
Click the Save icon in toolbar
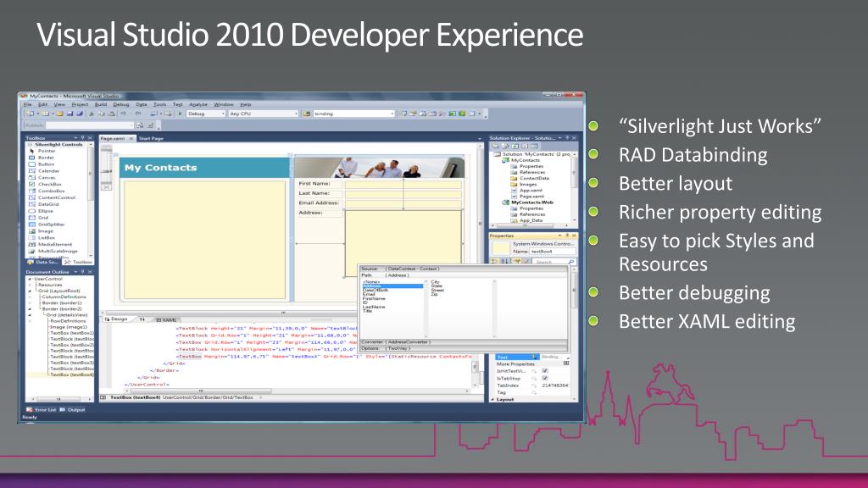[x=68, y=114]
